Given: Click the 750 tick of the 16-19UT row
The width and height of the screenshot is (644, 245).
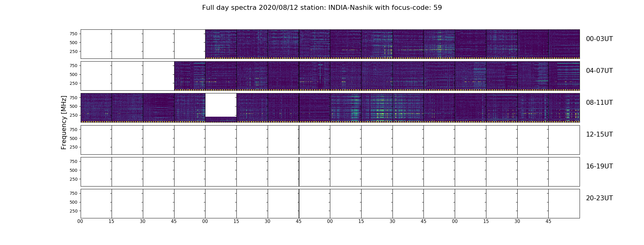Looking at the screenshot, I should coord(74,161).
